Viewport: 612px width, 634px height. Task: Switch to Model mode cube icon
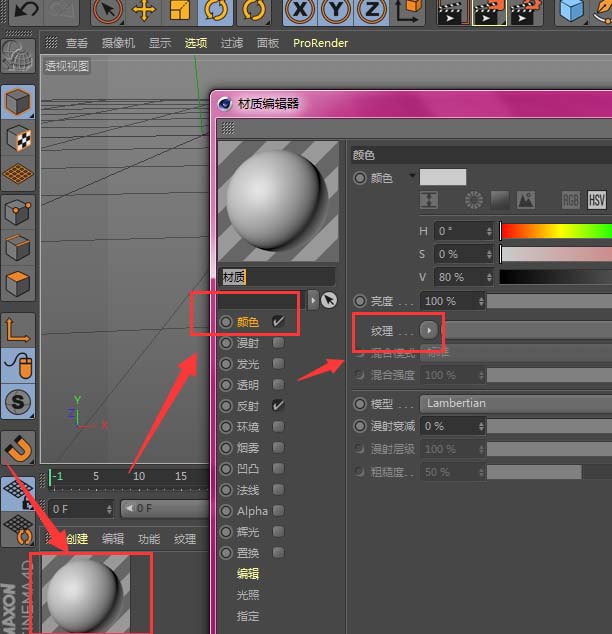[18, 102]
